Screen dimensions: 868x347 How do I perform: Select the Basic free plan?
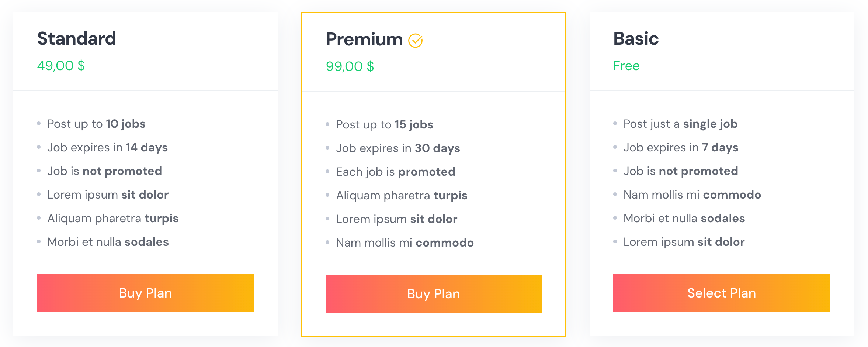tap(722, 293)
